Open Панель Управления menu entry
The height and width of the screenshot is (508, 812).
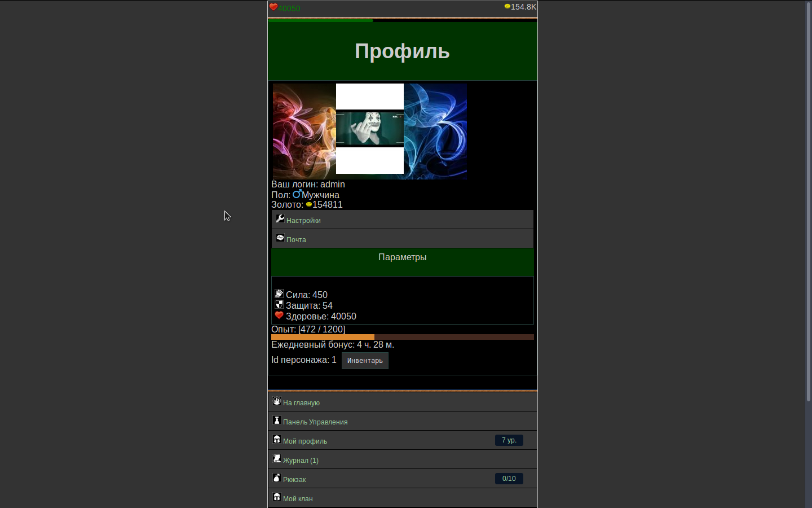(x=315, y=422)
